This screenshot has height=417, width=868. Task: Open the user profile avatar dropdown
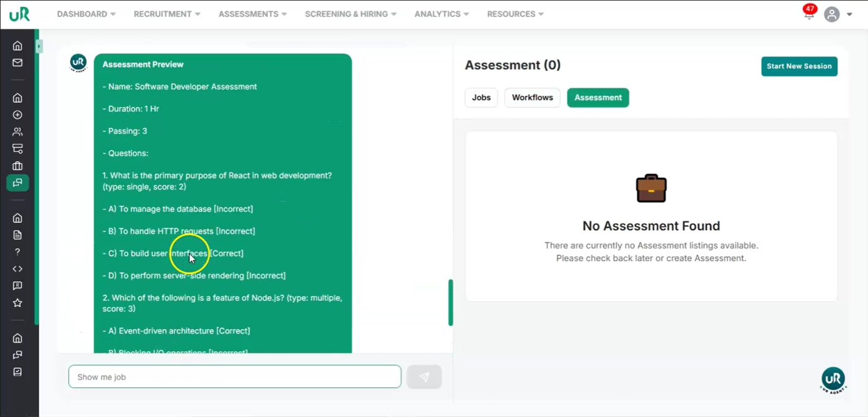click(838, 14)
